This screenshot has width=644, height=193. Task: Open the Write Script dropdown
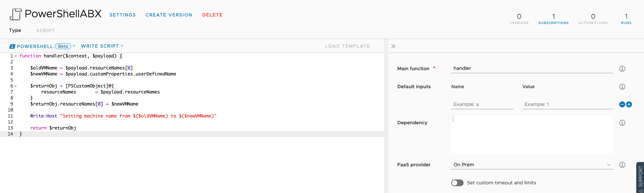click(x=102, y=46)
